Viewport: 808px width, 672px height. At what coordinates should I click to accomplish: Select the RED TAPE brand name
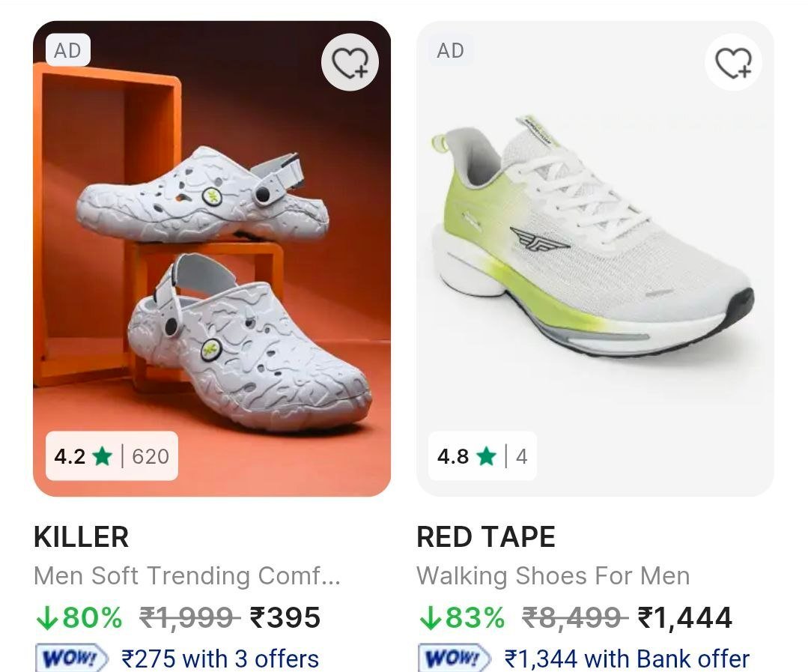(x=485, y=537)
